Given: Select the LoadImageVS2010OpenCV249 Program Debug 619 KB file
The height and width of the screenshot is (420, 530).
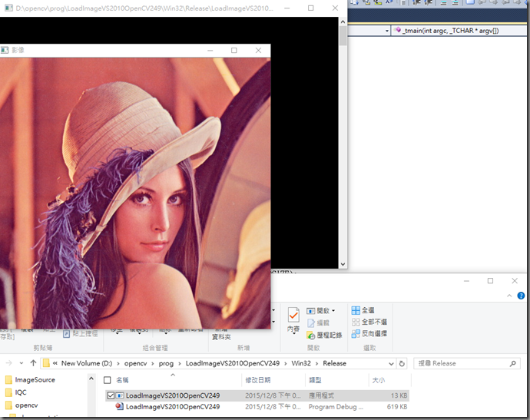Looking at the screenshot, I should pyautogui.click(x=257, y=407).
